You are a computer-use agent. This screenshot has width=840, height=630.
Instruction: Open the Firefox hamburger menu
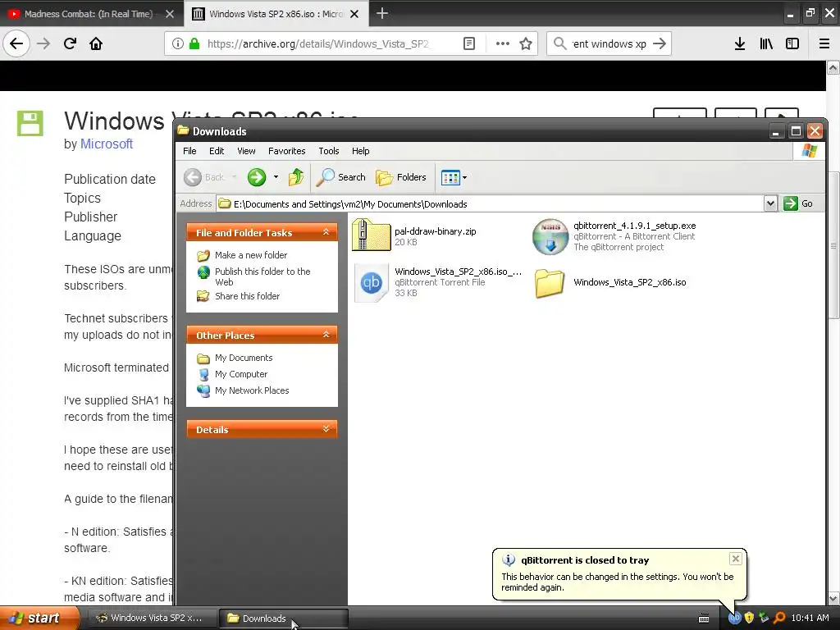[824, 44]
